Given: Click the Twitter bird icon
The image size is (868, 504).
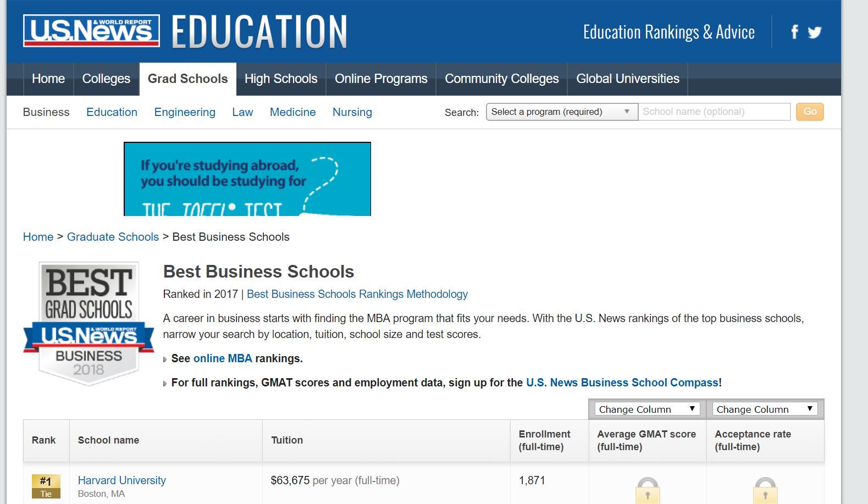Looking at the screenshot, I should 815,32.
